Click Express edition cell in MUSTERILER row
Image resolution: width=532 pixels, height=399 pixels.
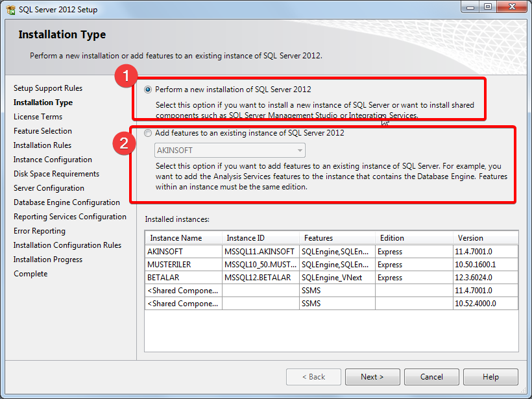[414, 265]
